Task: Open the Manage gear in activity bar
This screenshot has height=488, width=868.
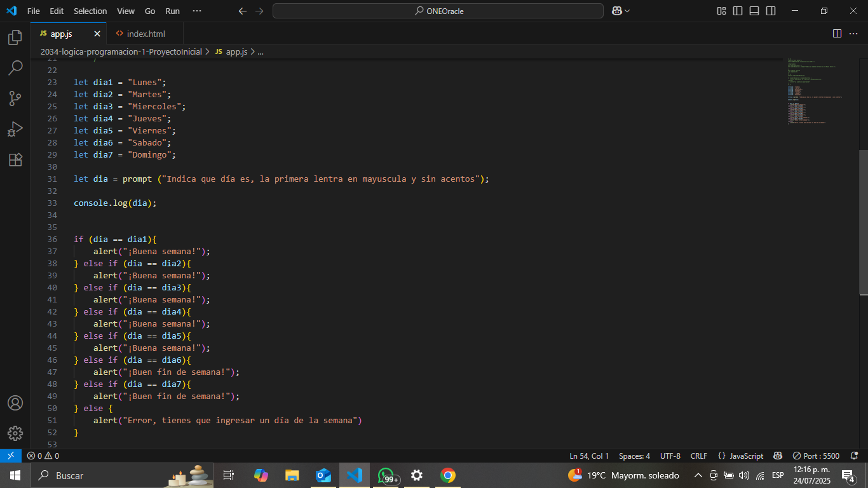Action: (15, 433)
